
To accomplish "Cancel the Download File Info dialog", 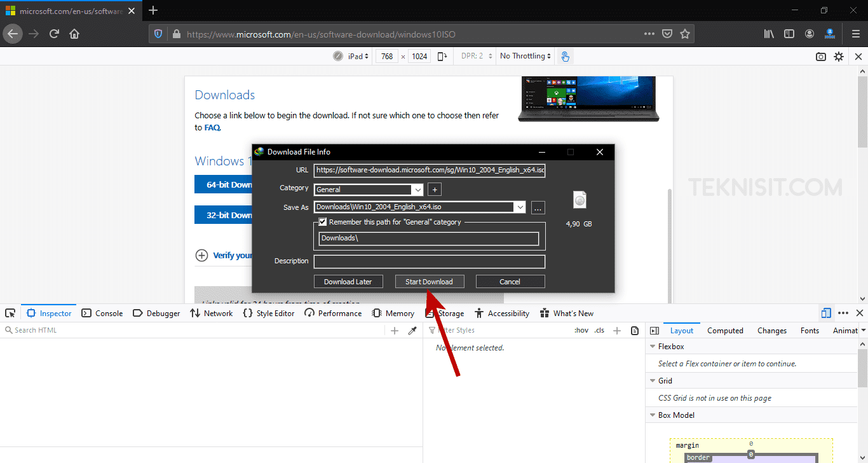I will 510,282.
